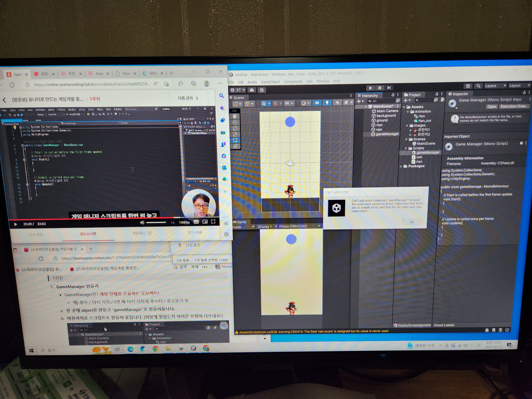Open Unity global search icon
This screenshot has width=532, height=399.
tap(478, 86)
